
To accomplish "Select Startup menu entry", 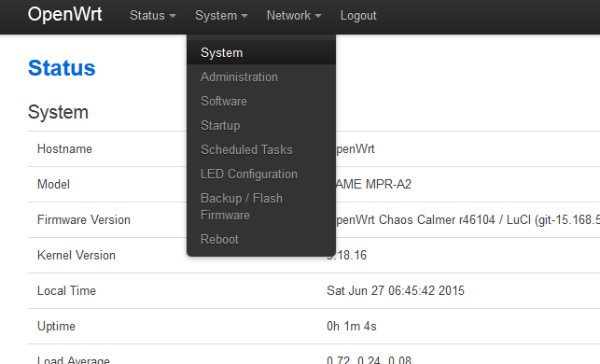I will click(x=261, y=126).
